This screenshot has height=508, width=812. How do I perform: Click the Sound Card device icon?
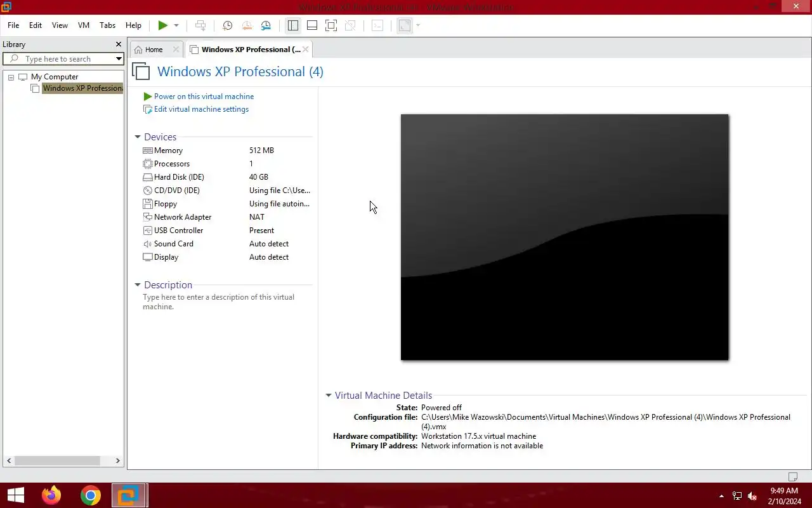coord(148,244)
